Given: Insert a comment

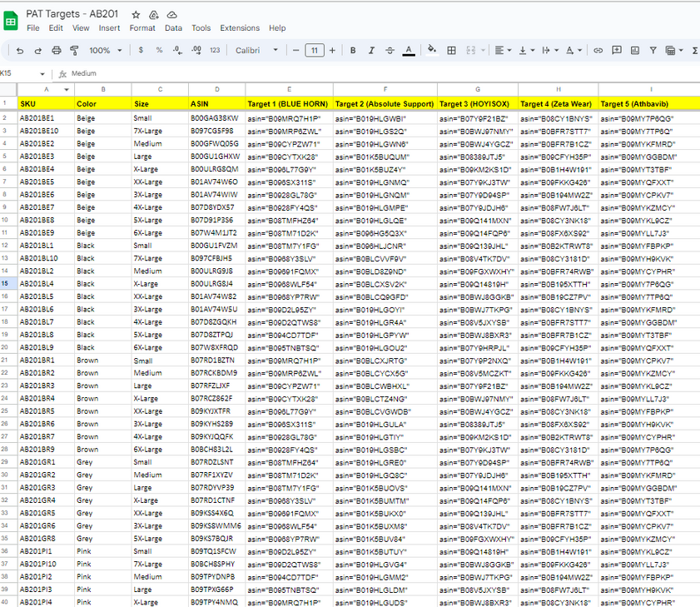Looking at the screenshot, I should tap(617, 51).
